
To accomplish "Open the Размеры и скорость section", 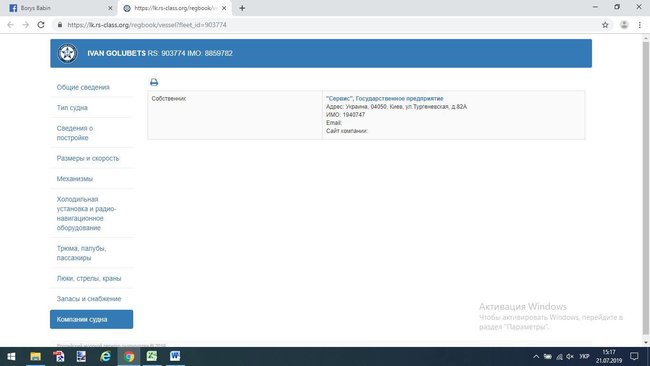I will point(88,158).
